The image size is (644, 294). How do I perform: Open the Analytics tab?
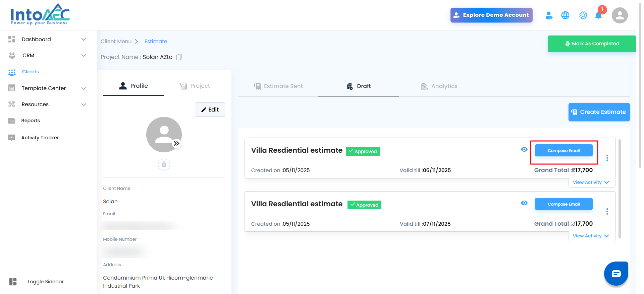[x=439, y=86]
